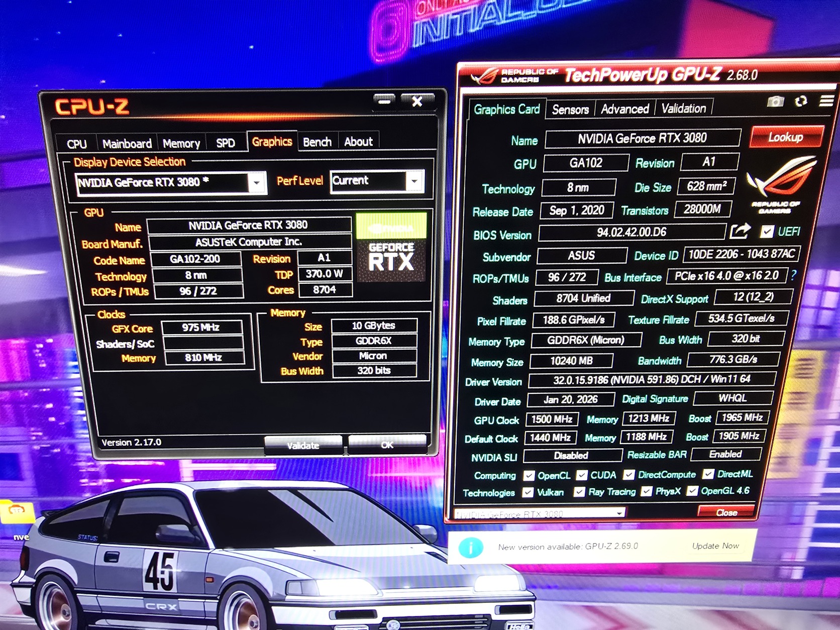840x630 pixels.
Task: Toggle the DirectML checkbox
Action: (708, 474)
